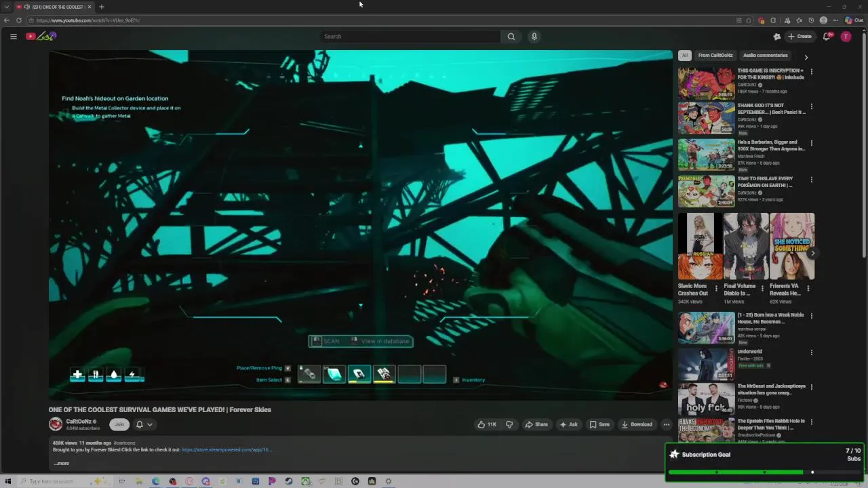
Task: Dislike the video with thumbs down
Action: 509,424
